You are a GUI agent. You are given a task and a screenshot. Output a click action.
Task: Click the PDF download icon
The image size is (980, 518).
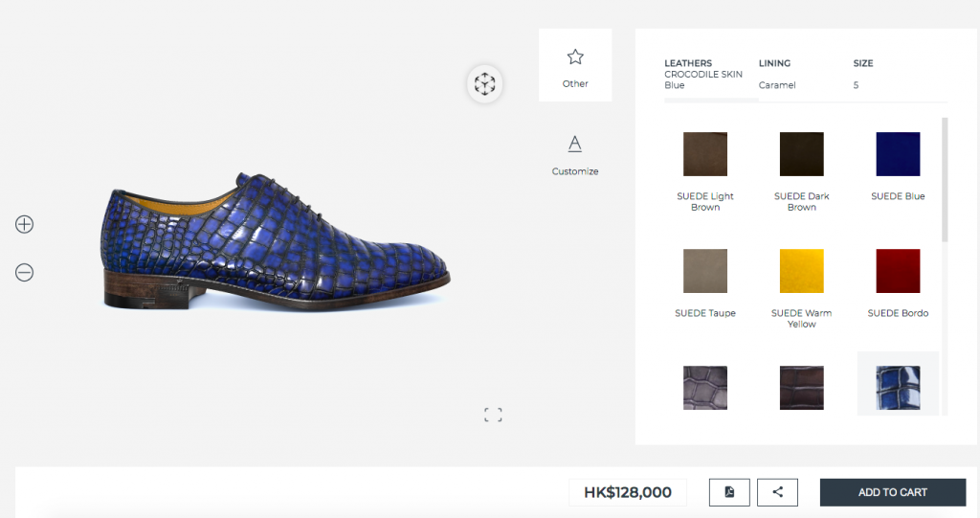point(729,492)
